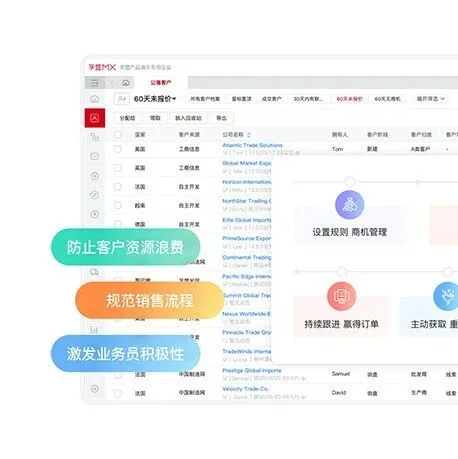The height and width of the screenshot is (459, 458).
Task: Open the delivery truck icon in sidebar
Action: pyautogui.click(x=95, y=272)
